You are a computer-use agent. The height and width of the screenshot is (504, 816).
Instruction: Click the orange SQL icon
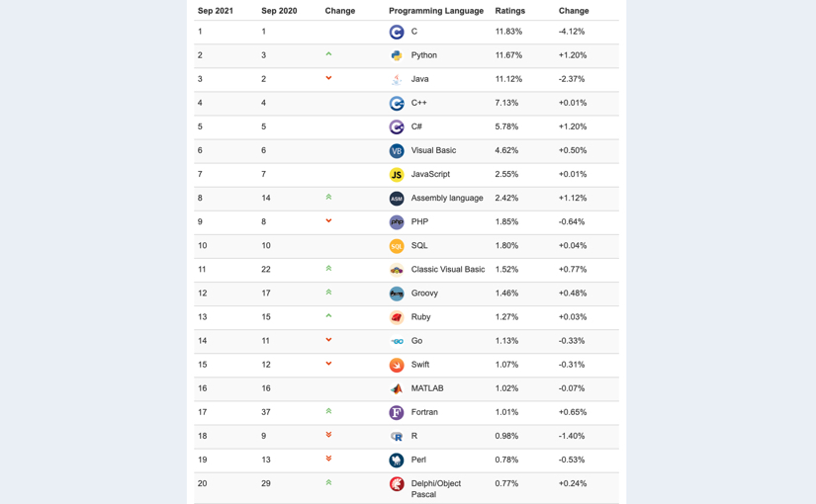point(397,246)
